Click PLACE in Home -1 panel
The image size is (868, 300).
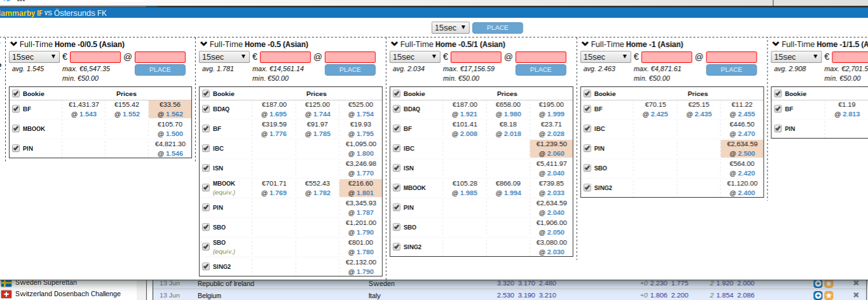[x=731, y=70]
